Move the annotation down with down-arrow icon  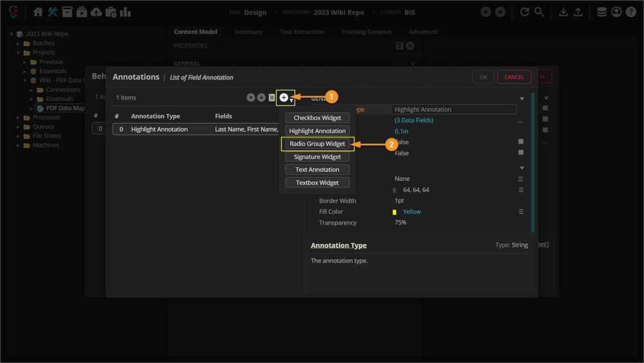pos(261,97)
